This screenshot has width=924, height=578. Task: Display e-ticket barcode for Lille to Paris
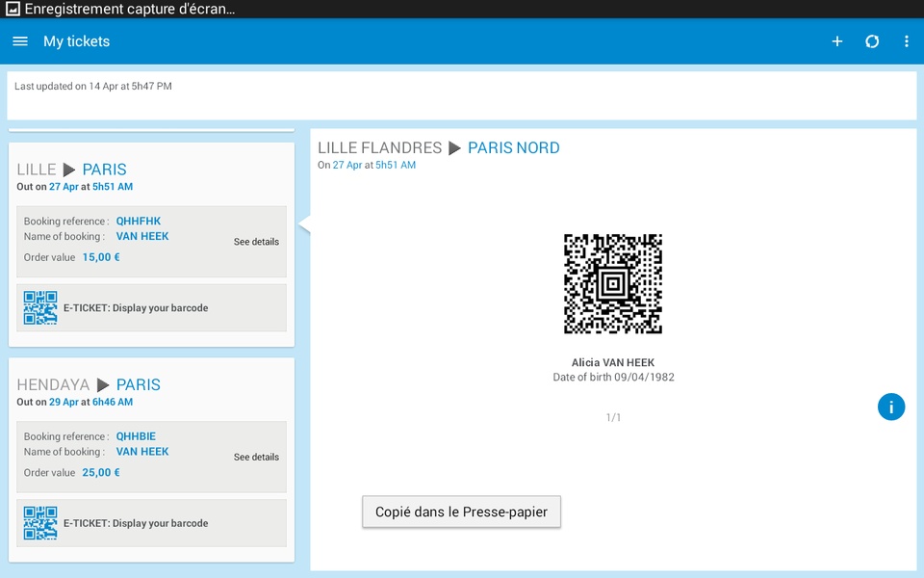click(151, 308)
